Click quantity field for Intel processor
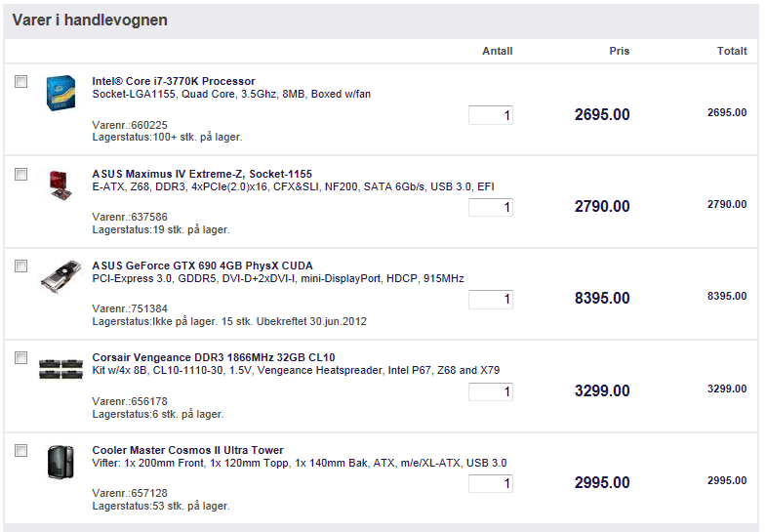This screenshot has width=766, height=532. click(x=491, y=115)
